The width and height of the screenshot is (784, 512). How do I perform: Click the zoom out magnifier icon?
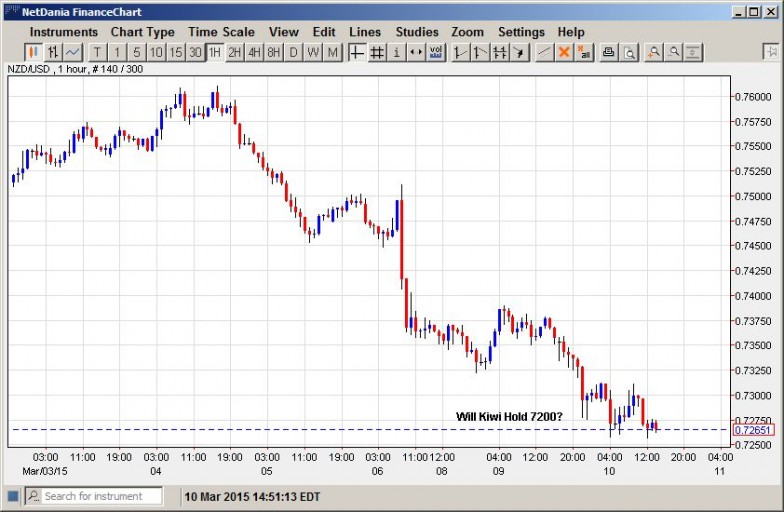(x=673, y=52)
